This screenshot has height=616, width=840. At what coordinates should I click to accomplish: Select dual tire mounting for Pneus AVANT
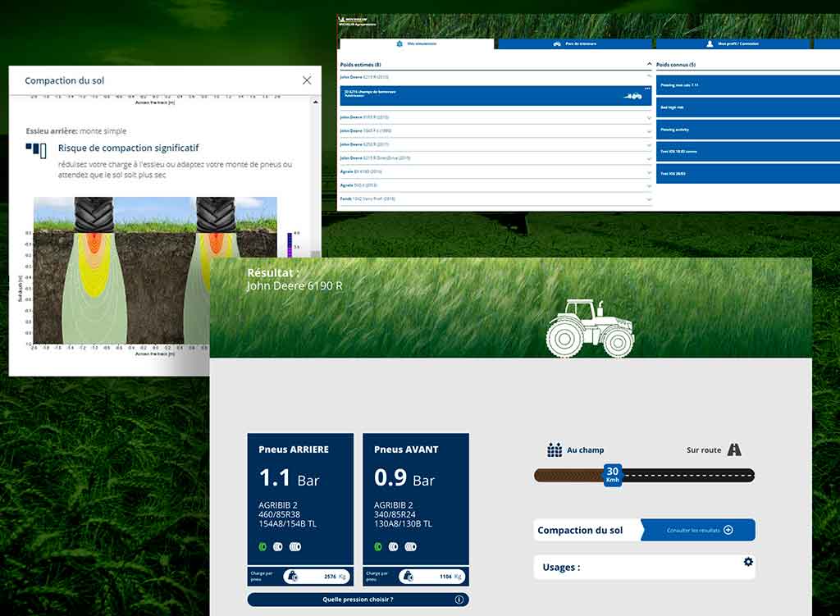(x=393, y=547)
